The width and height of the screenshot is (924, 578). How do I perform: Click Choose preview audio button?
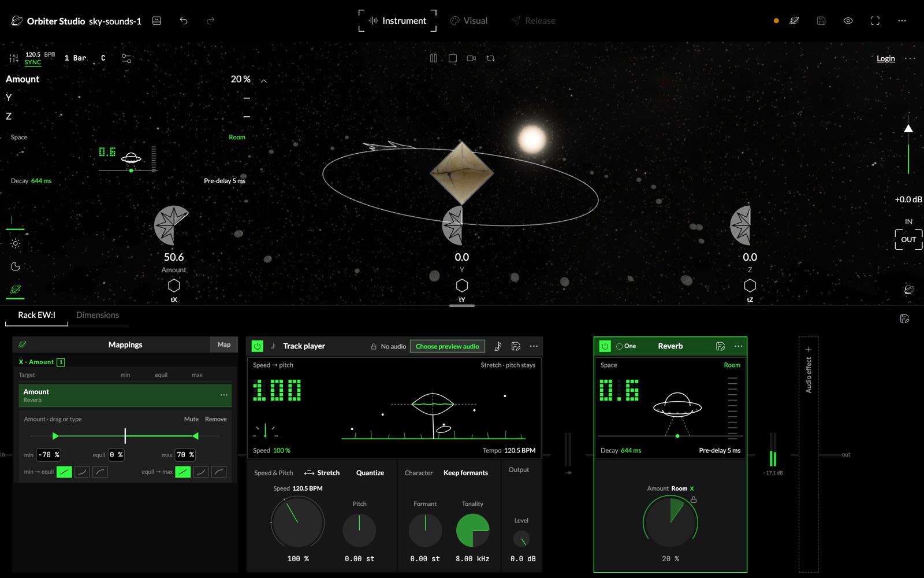(x=448, y=346)
